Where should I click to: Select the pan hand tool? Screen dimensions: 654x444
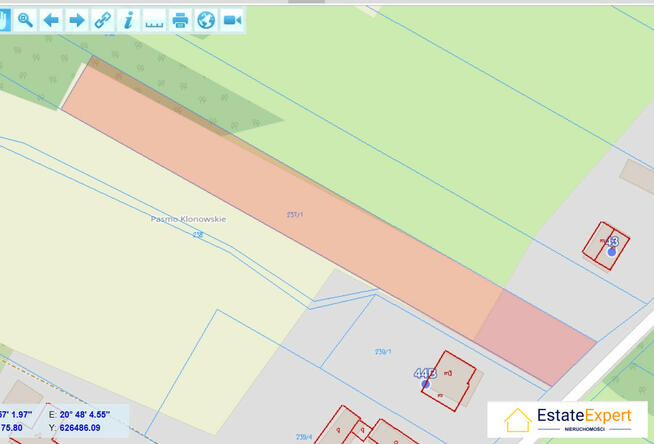click(4, 20)
